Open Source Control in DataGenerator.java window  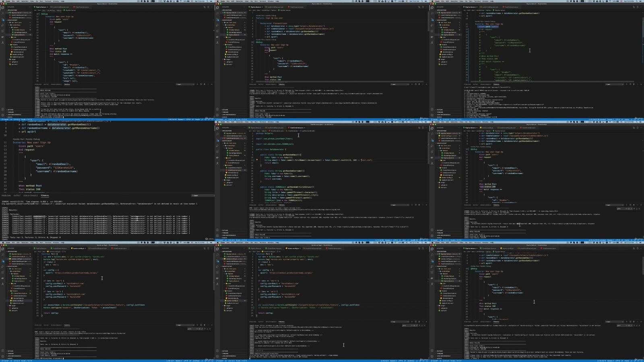coord(217,140)
